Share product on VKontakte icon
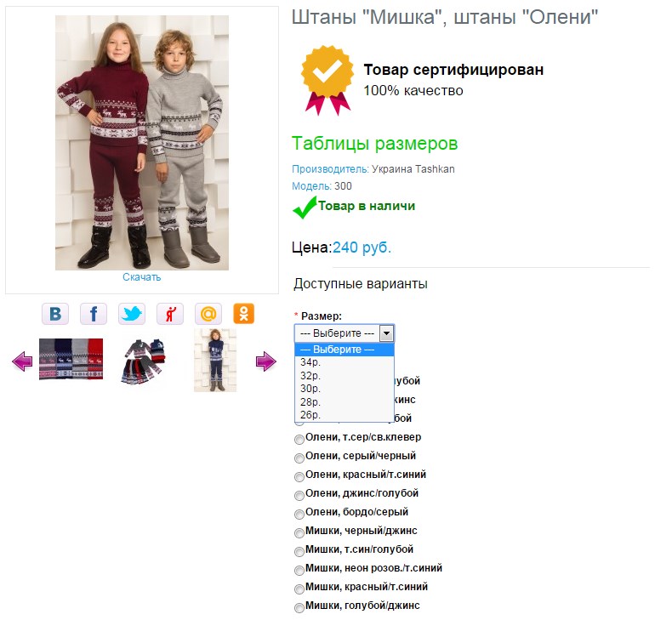The width and height of the screenshot is (672, 620). pos(55,314)
